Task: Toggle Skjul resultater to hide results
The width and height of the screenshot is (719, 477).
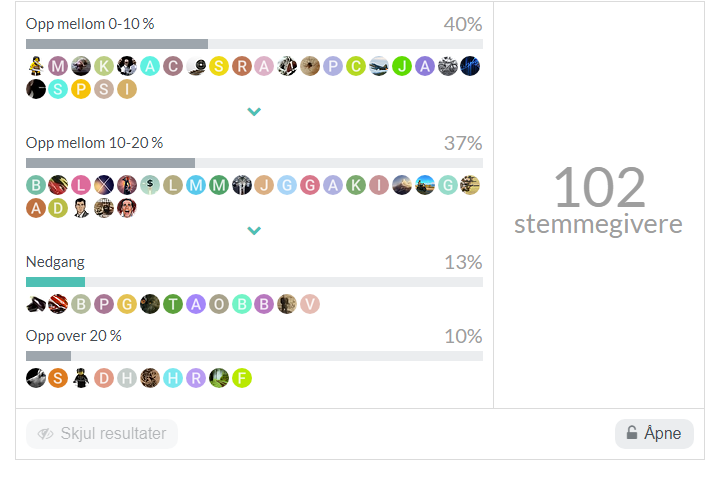Action: tap(102, 434)
